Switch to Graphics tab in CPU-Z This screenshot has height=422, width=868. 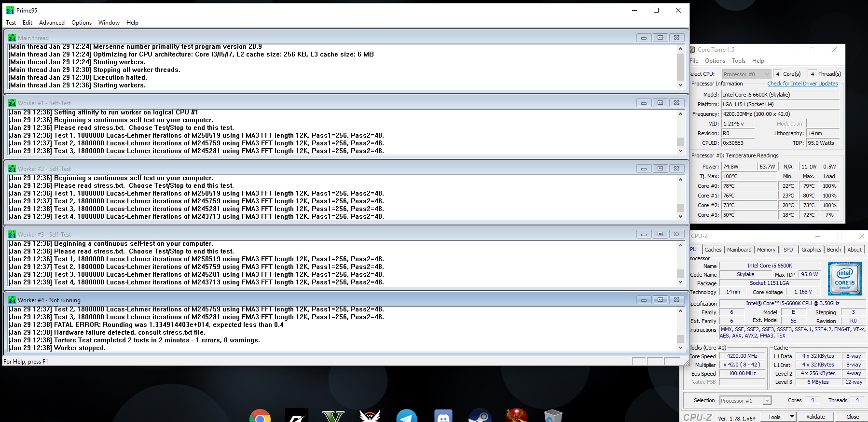click(x=811, y=250)
